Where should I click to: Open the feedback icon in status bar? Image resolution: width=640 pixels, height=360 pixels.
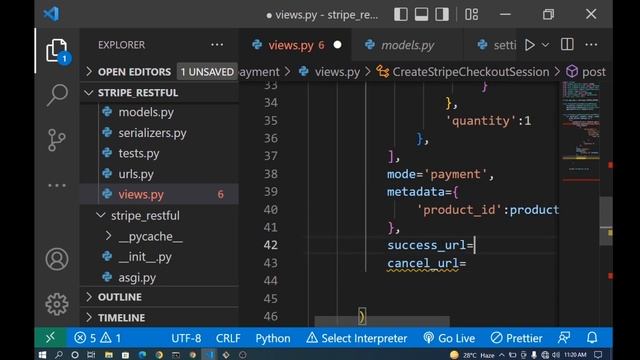pos(564,338)
